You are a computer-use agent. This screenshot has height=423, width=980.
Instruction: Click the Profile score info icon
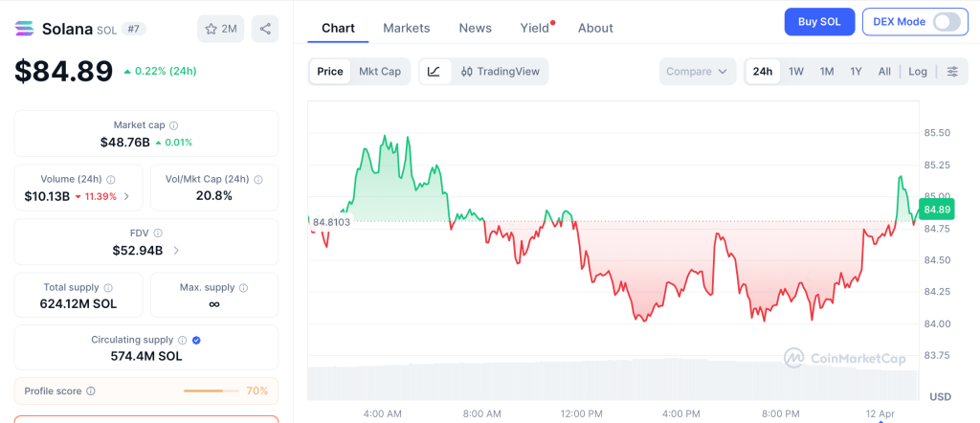coord(91,390)
